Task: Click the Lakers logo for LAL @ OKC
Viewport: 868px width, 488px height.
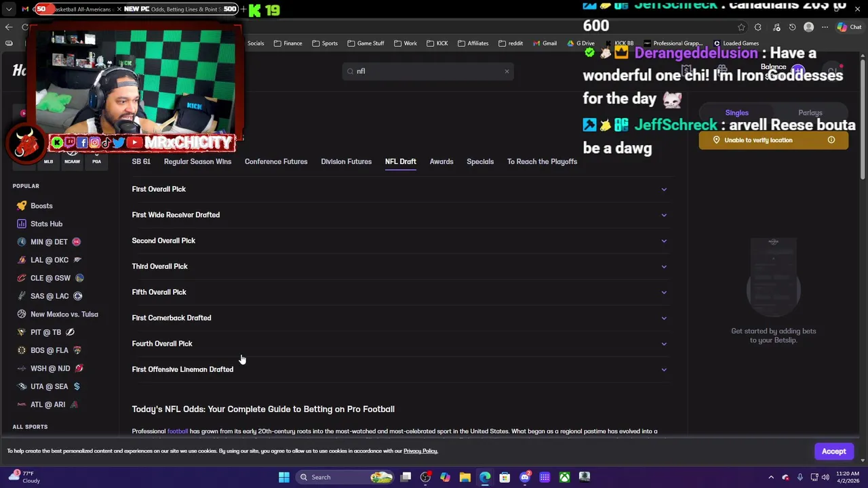Action: pyautogui.click(x=22, y=260)
